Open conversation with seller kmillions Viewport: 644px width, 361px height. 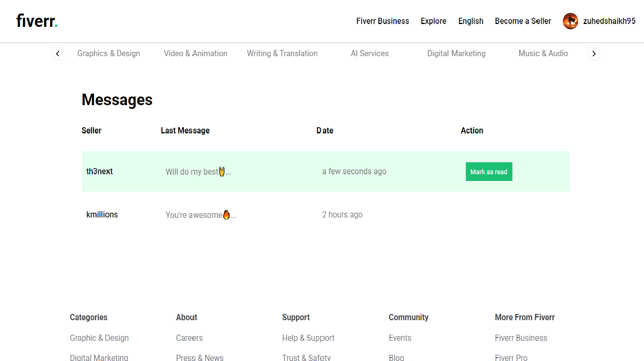coord(102,215)
